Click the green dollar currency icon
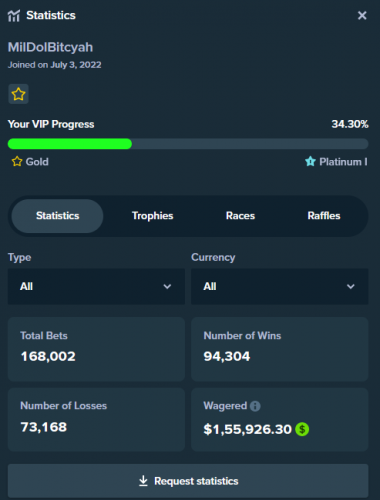The width and height of the screenshot is (380, 500). [302, 429]
